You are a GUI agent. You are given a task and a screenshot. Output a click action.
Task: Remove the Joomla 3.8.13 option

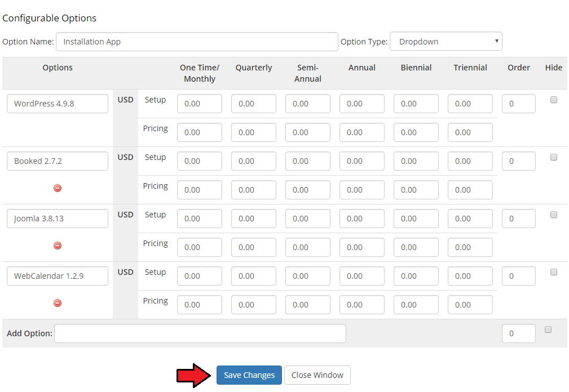tap(58, 246)
